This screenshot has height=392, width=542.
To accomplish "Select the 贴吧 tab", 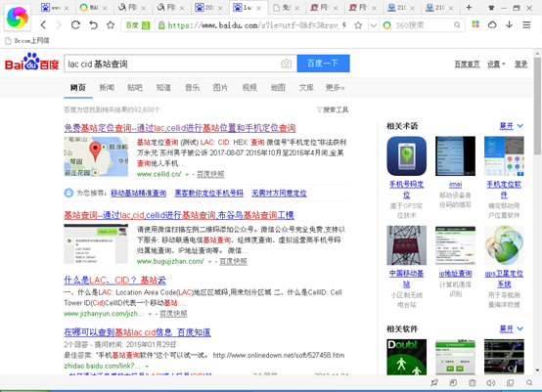I will click(x=135, y=88).
